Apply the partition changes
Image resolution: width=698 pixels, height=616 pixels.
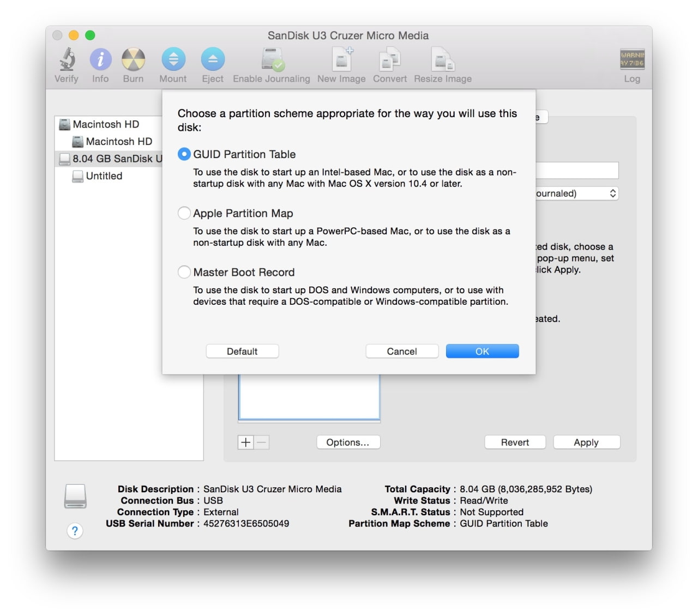pos(586,442)
